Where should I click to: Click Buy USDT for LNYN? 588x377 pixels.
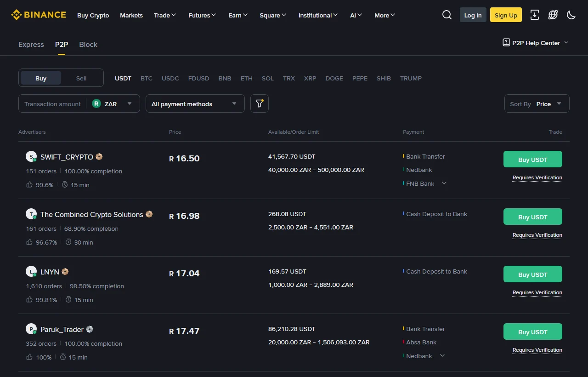point(533,274)
